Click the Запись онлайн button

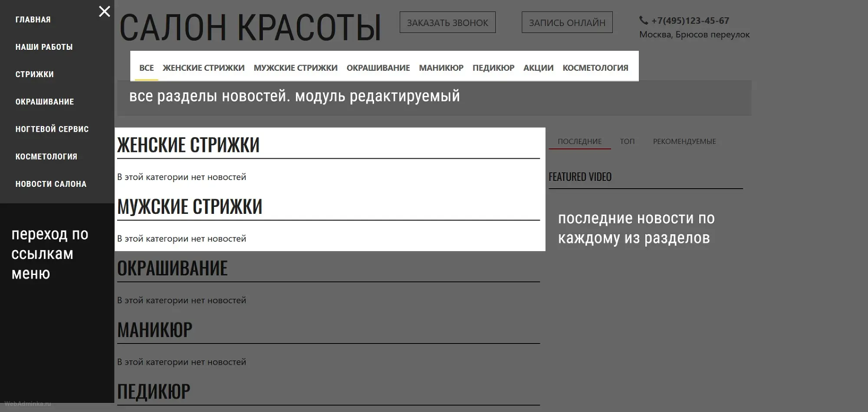point(567,23)
